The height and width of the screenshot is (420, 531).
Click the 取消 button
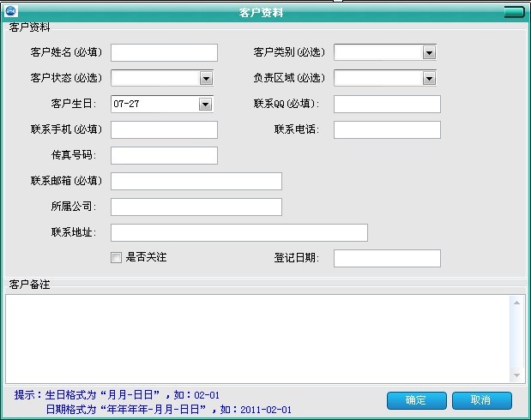481,400
